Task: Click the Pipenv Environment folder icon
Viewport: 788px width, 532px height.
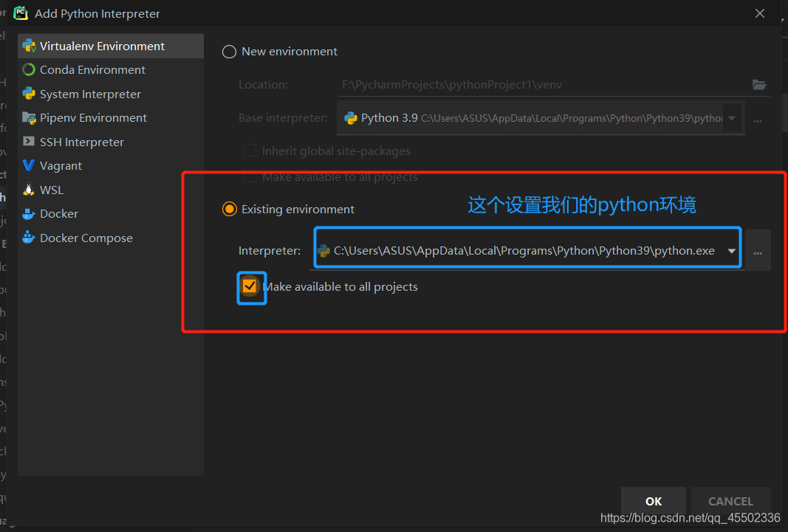Action: point(29,118)
